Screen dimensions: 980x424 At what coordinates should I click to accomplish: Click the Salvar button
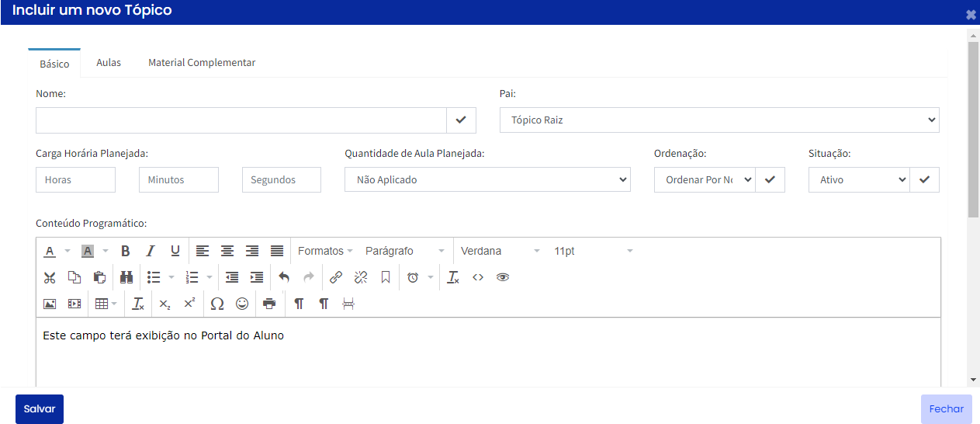[40, 409]
